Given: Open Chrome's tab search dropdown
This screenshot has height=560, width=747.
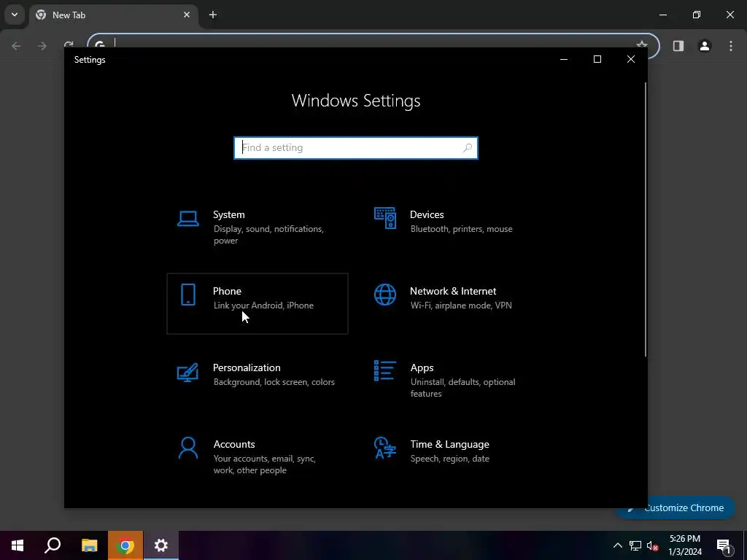Looking at the screenshot, I should tap(15, 15).
